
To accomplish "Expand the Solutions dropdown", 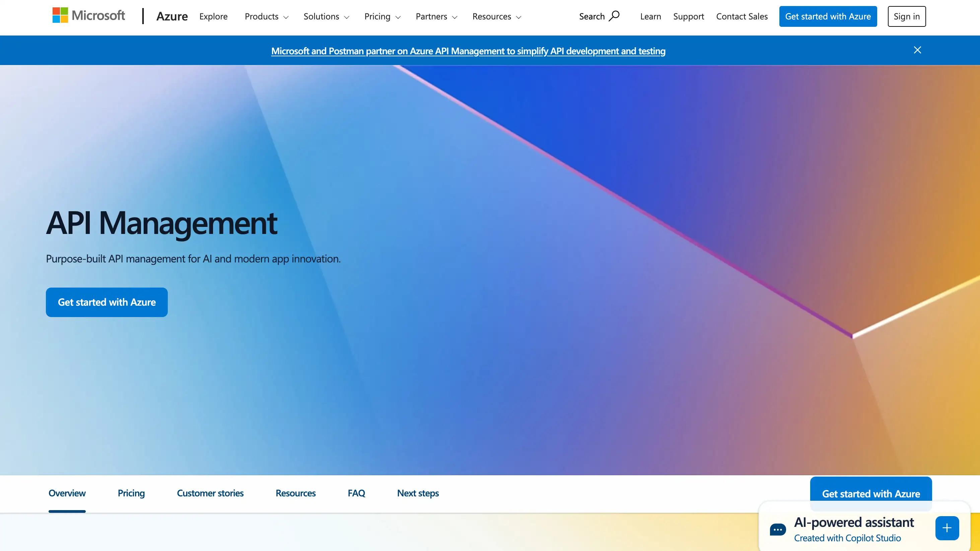I will tap(327, 16).
